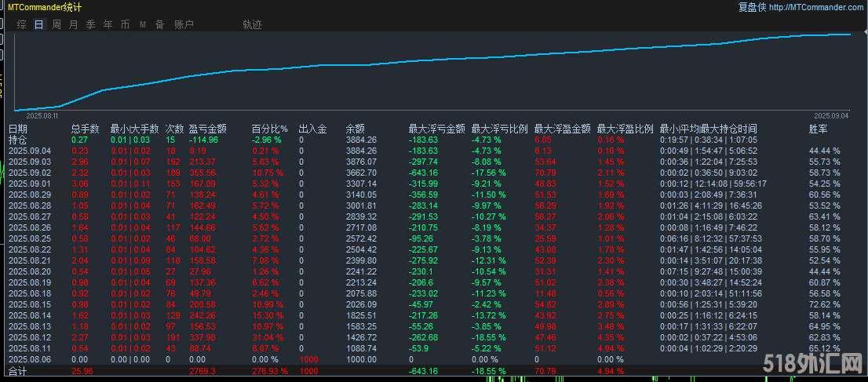Screen dimensions: 868x382
Task: Select the 2025.08.26 row date
Action: pyautogui.click(x=29, y=227)
